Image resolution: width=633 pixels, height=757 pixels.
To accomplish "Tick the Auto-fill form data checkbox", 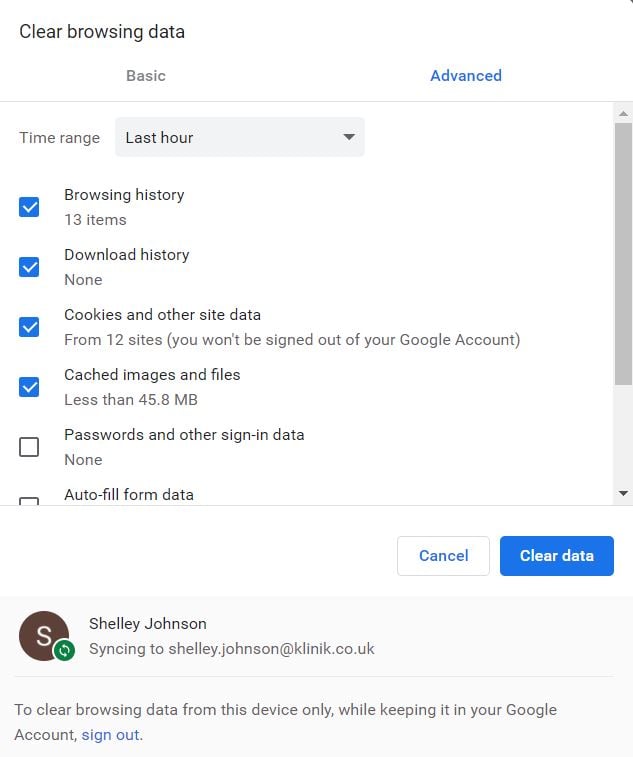I will click(x=29, y=501).
